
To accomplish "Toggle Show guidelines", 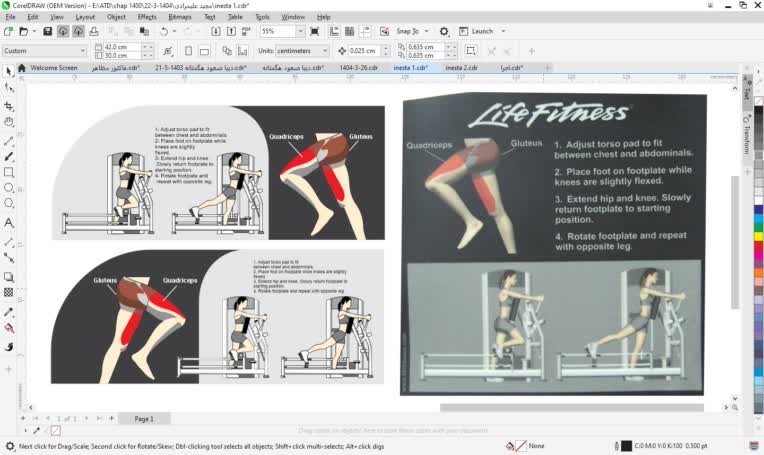I will tap(365, 32).
